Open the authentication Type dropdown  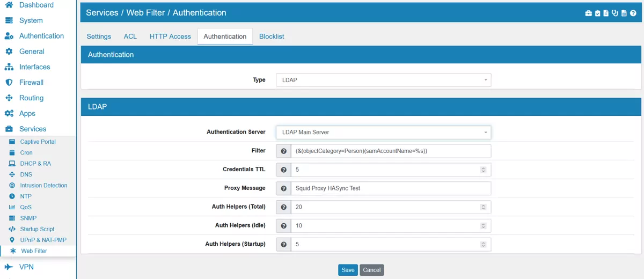click(x=383, y=80)
